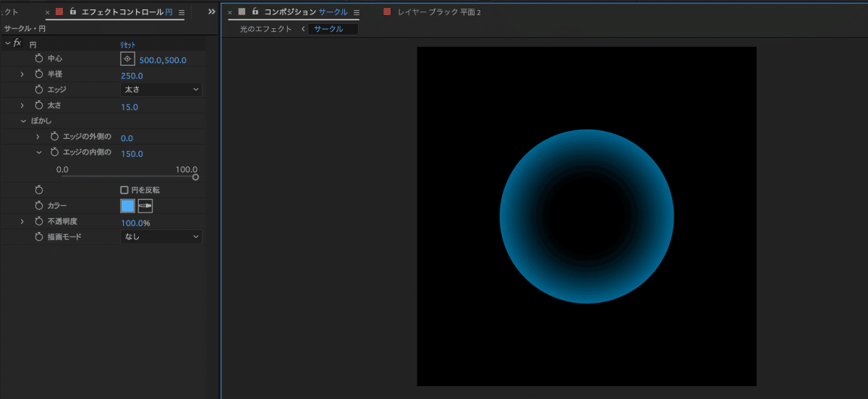Click the 半径 value 250.0
This screenshot has height=399, width=868.
pos(132,75)
